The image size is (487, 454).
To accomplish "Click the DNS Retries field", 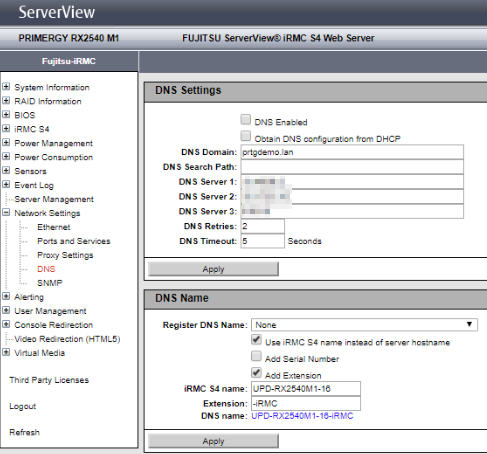I will (263, 226).
